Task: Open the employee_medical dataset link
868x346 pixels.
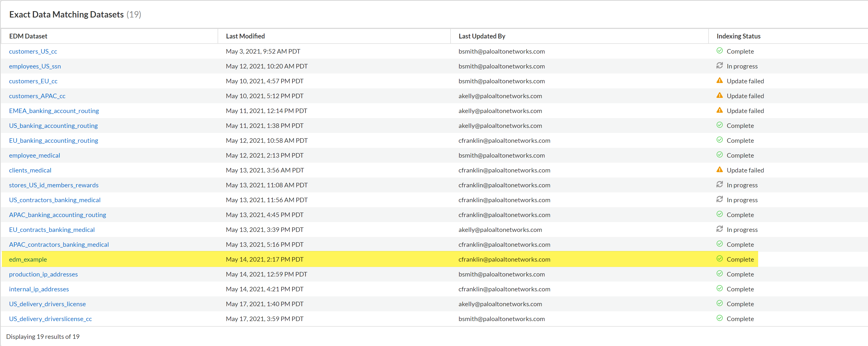Action: pos(34,155)
